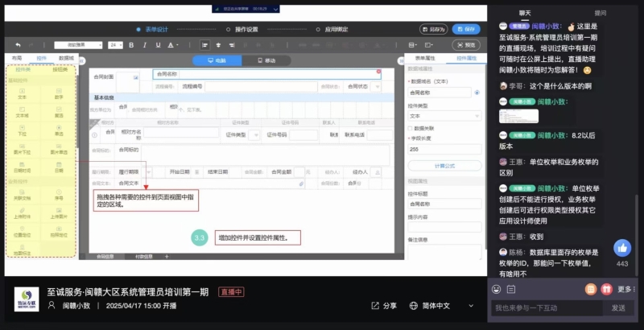Toggle bold text formatting
Viewport: 644px width, 330px height.
pyautogui.click(x=133, y=44)
